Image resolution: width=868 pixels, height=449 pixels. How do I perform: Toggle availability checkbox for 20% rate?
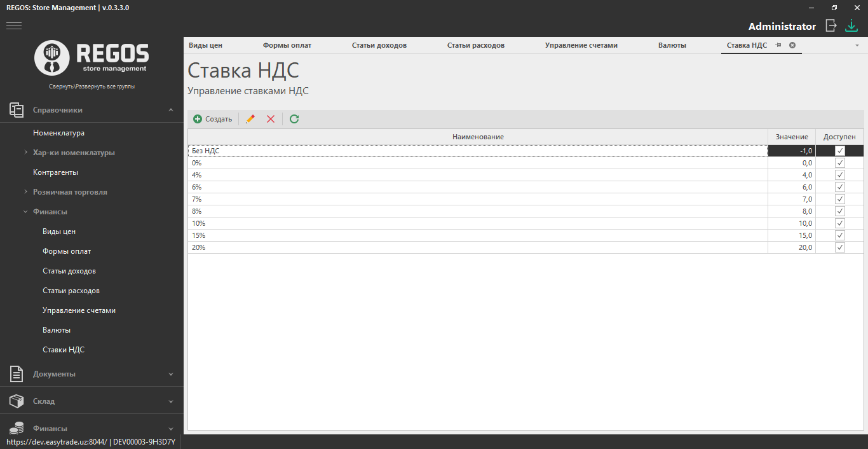840,247
